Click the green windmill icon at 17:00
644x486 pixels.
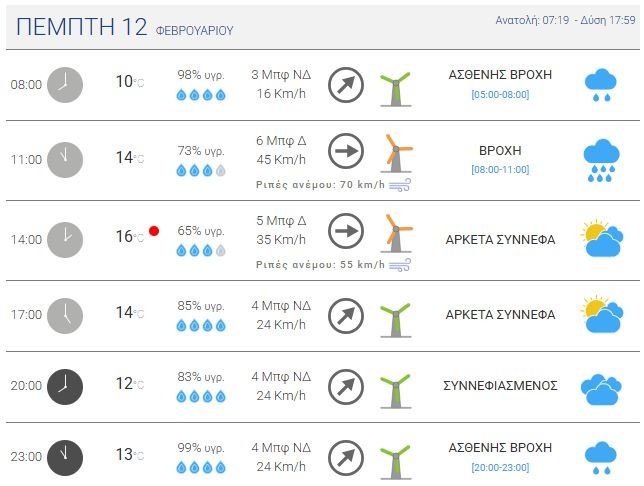[396, 315]
